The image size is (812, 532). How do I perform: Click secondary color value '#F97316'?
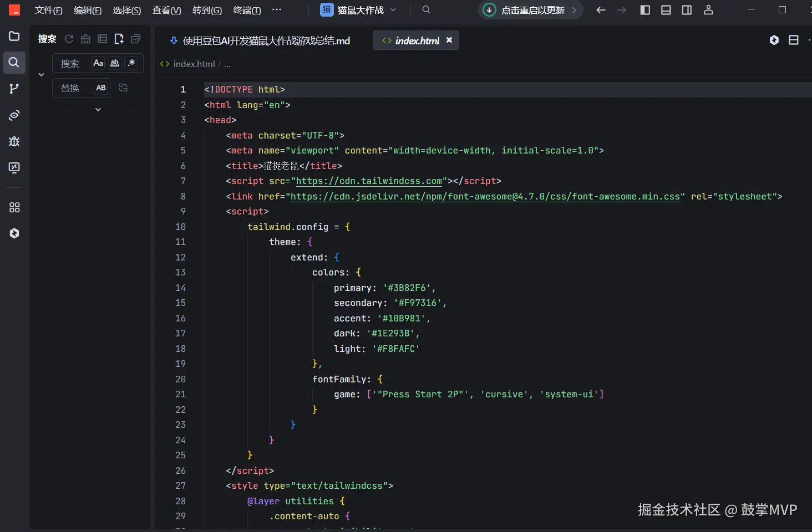[x=418, y=303]
